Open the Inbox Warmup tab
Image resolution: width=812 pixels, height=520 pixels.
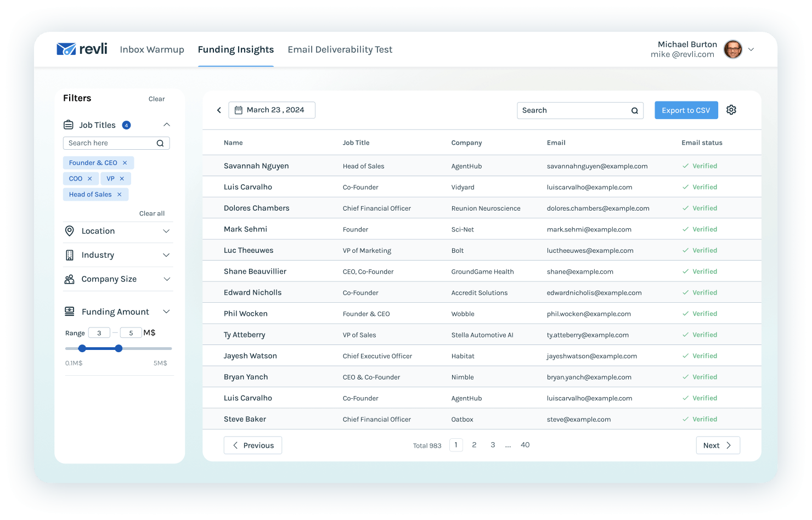tap(152, 49)
